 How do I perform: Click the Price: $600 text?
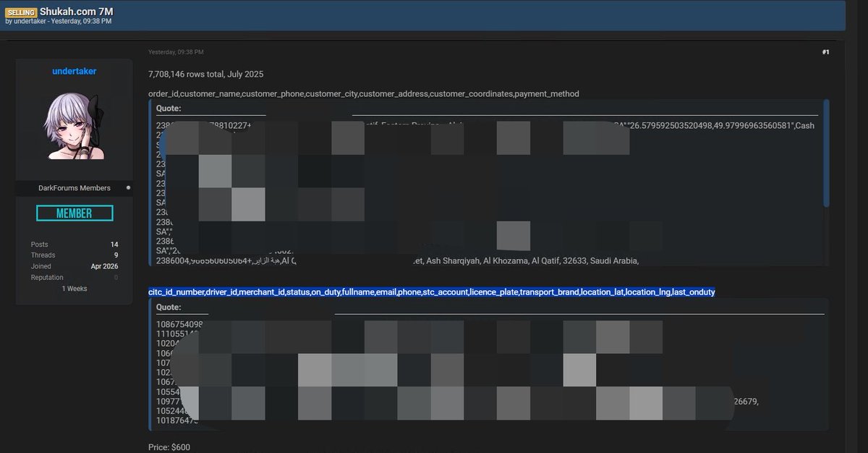point(169,448)
